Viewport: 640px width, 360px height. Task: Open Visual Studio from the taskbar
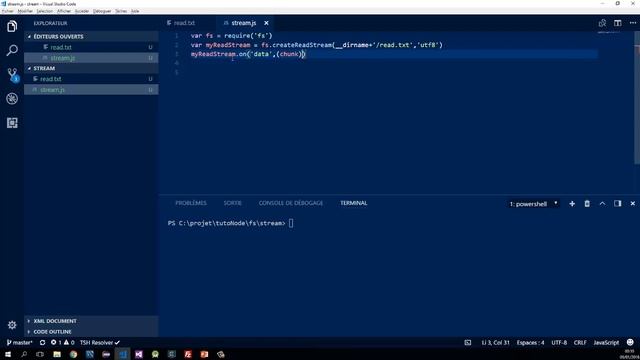(x=139, y=354)
